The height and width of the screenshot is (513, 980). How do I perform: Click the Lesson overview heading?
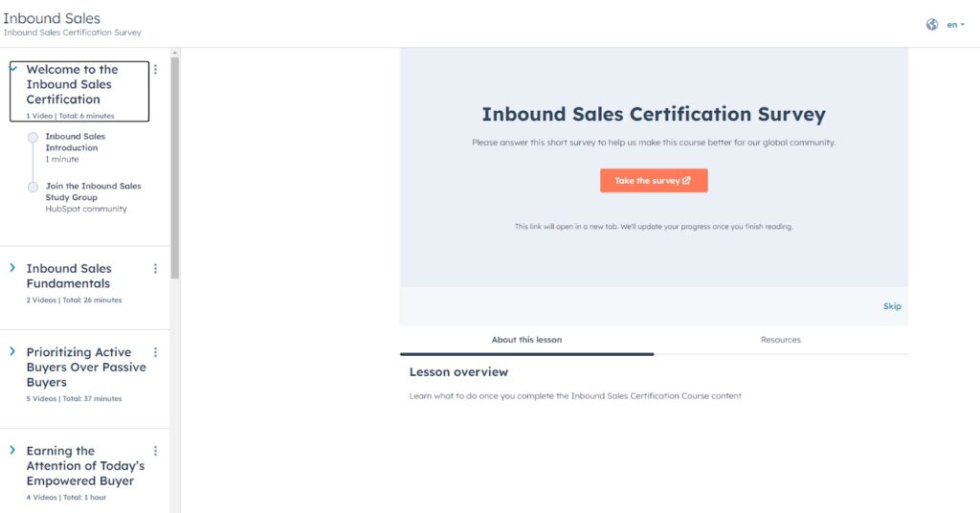pos(458,371)
